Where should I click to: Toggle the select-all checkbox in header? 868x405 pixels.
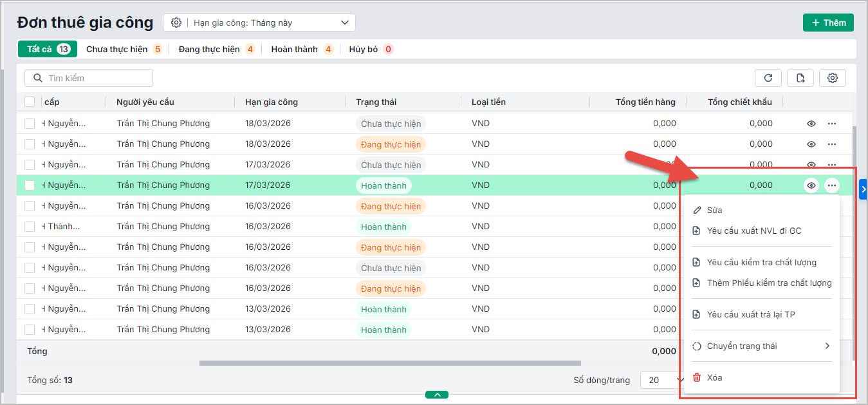30,102
